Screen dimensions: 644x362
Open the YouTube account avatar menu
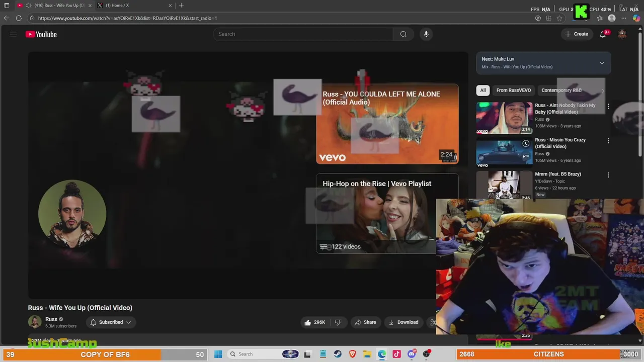622,34
